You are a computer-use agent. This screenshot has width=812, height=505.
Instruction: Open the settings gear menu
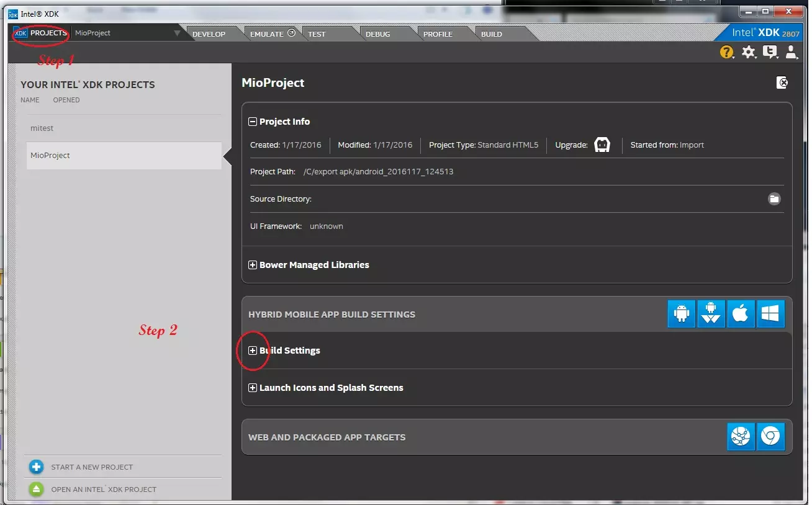(x=749, y=52)
